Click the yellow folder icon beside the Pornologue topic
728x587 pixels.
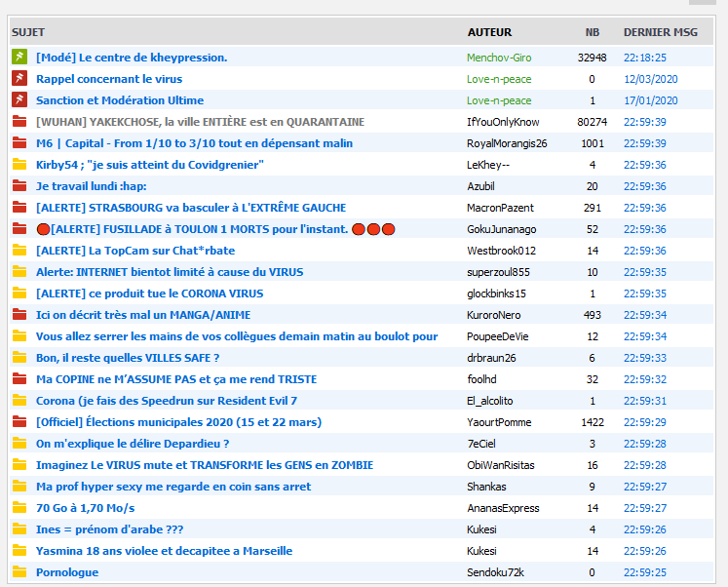[x=19, y=572]
